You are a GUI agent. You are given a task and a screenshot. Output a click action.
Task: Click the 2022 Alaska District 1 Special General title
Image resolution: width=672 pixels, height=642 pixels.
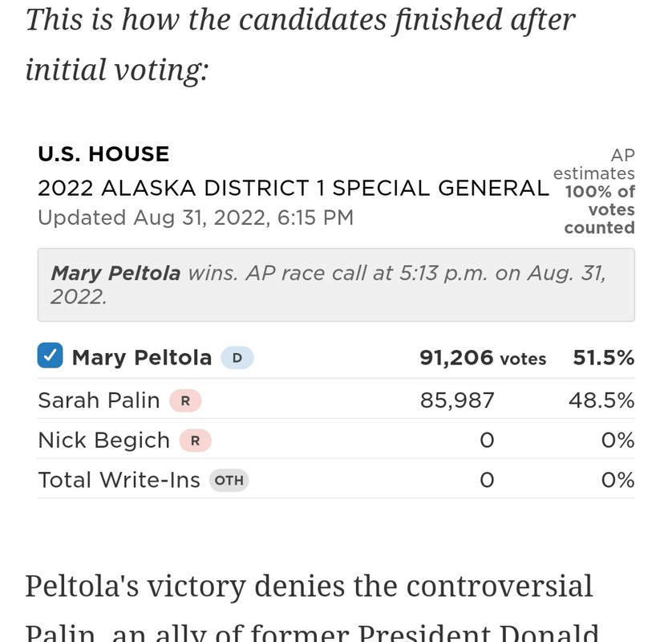coord(293,188)
